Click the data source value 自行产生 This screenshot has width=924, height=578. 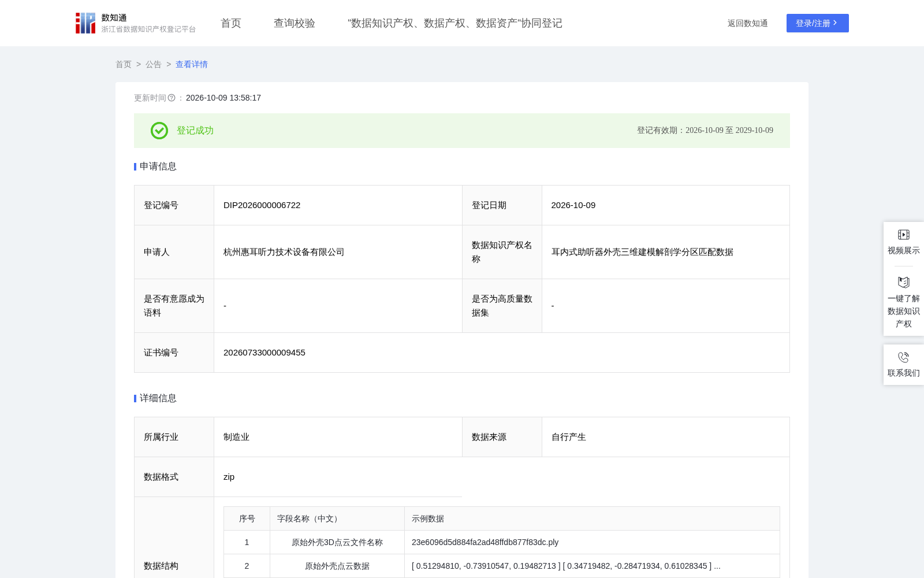[569, 437]
